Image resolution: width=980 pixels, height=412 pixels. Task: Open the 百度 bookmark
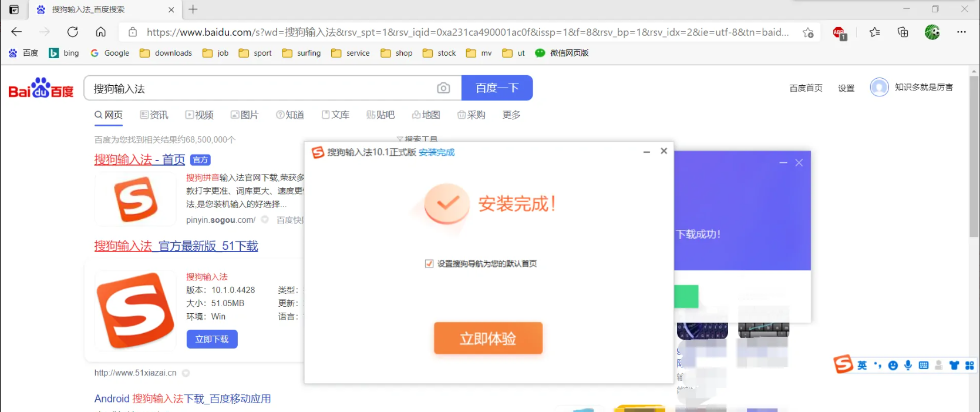(x=23, y=53)
